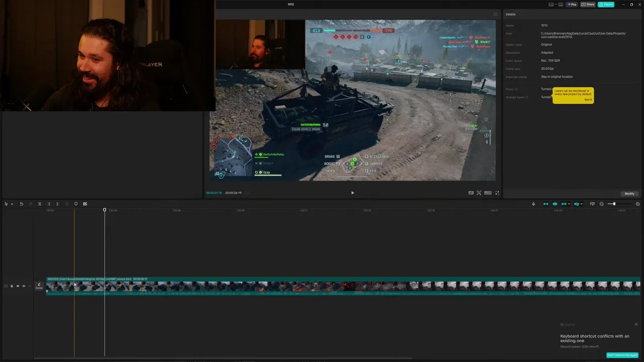Click the delete clip icon

(x=66, y=204)
